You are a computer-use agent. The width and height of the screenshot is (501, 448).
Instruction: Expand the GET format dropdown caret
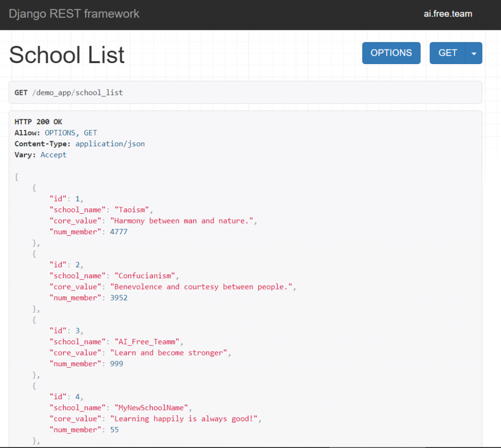pos(474,53)
